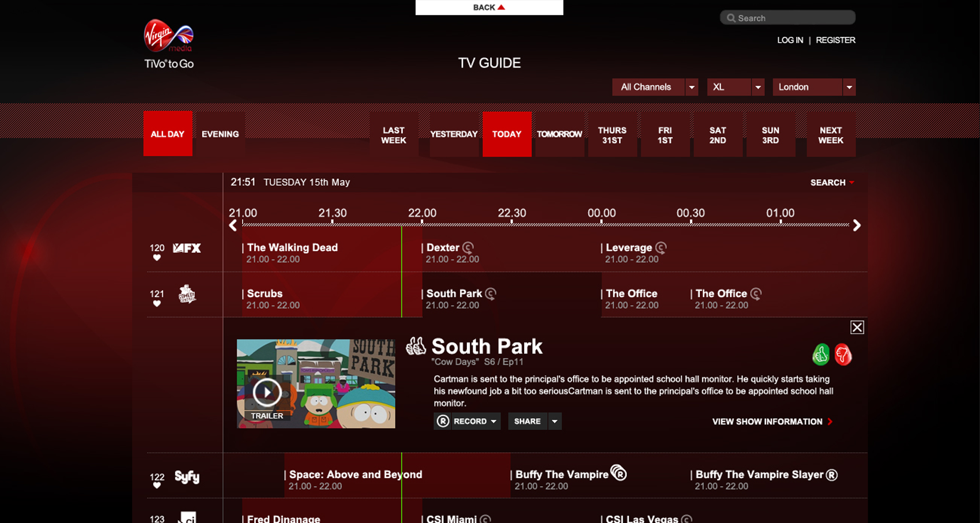The height and width of the screenshot is (523, 980).
Task: Click the 00.30 timeline marker
Action: tap(691, 213)
